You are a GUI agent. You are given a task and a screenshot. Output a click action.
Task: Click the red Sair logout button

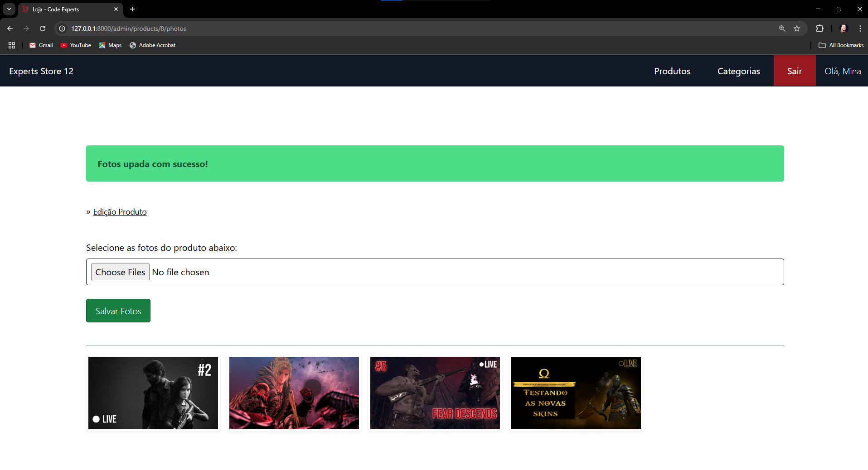coord(794,71)
